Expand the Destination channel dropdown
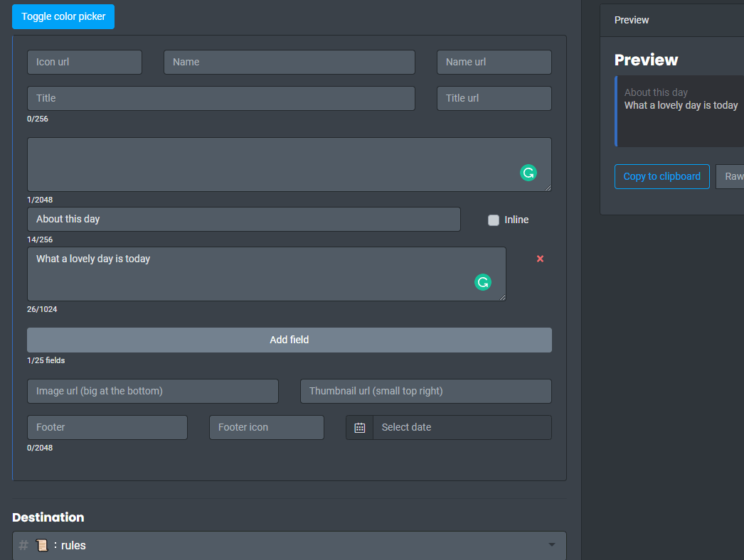The width and height of the screenshot is (744, 560). (x=552, y=544)
